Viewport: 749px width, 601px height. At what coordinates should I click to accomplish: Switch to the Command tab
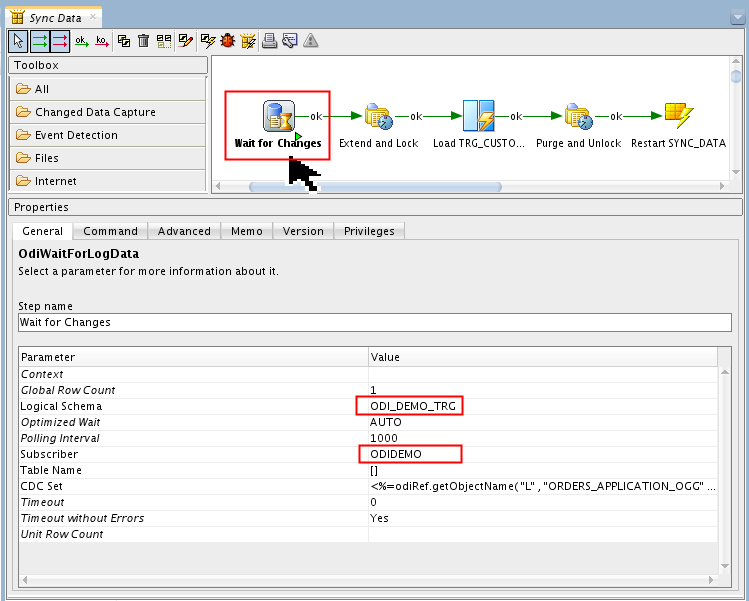110,231
